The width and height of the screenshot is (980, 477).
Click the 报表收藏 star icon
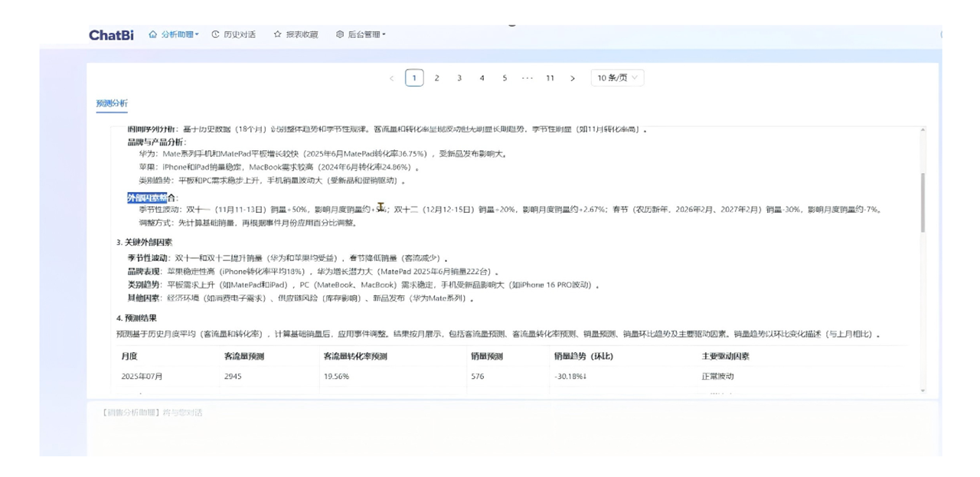click(x=278, y=34)
